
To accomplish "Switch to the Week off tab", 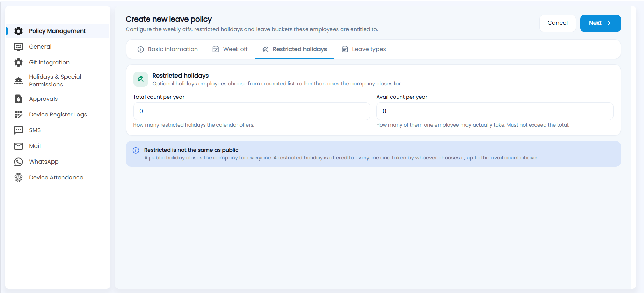I will click(x=230, y=49).
